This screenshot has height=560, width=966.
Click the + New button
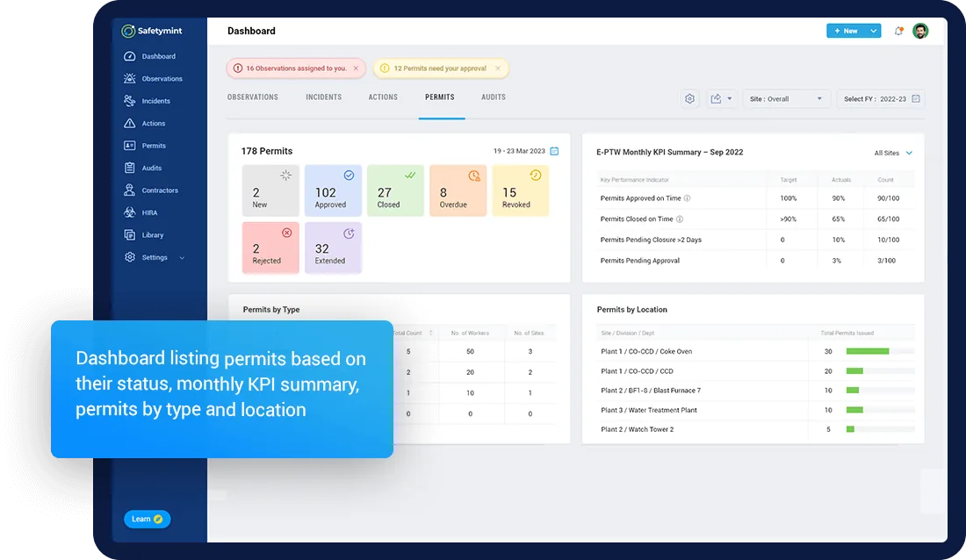click(847, 31)
